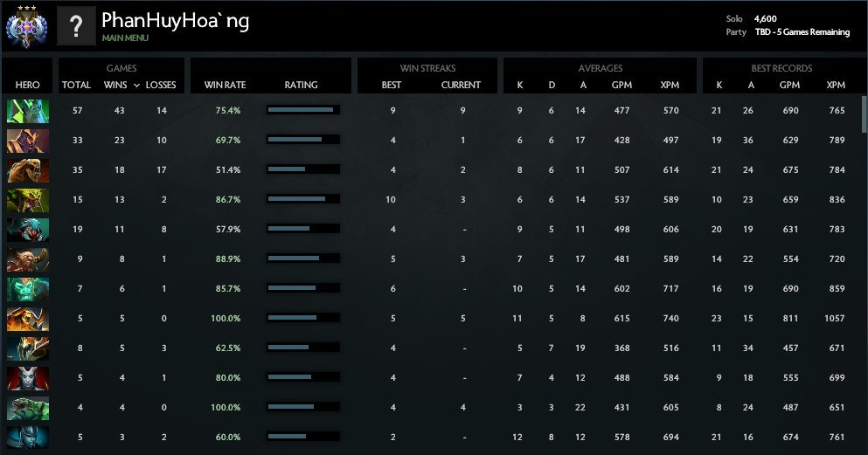Click the GPM header under AVERAGES

[621, 86]
